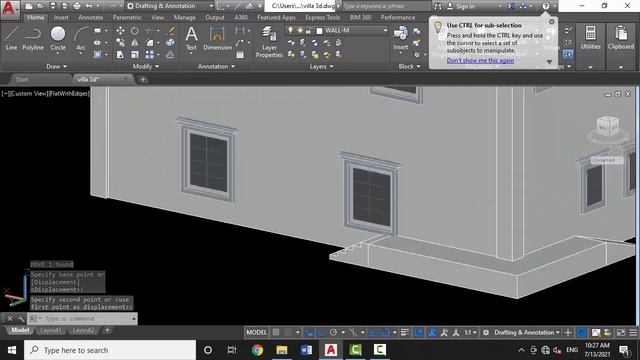Open the AutoCAD application menu
Screen dimensions: 640x360
(x=9, y=9)
